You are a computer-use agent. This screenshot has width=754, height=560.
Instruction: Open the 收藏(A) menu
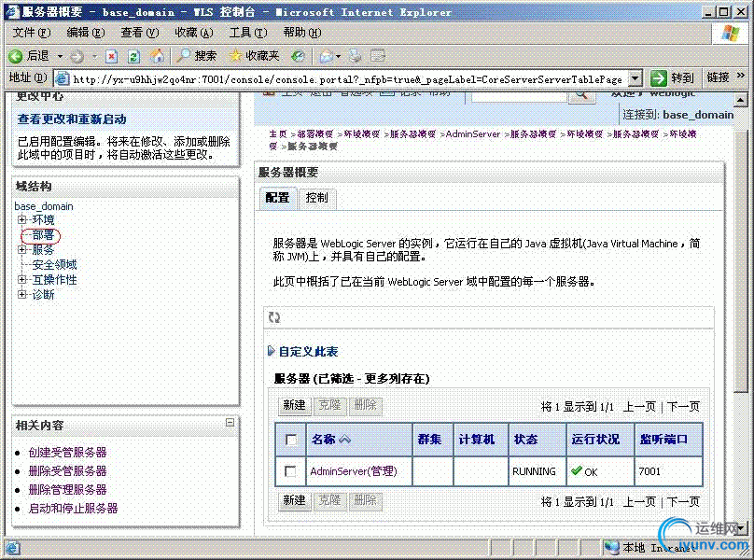tap(194, 33)
